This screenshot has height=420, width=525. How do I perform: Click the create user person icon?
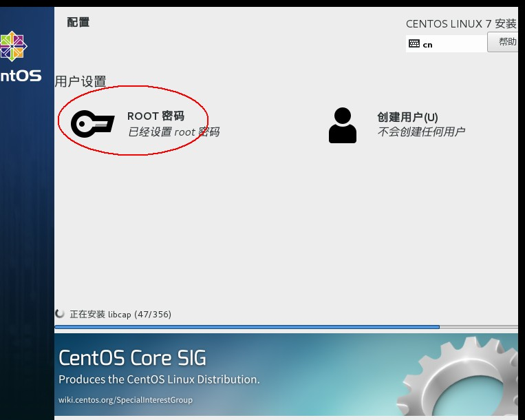(x=343, y=125)
